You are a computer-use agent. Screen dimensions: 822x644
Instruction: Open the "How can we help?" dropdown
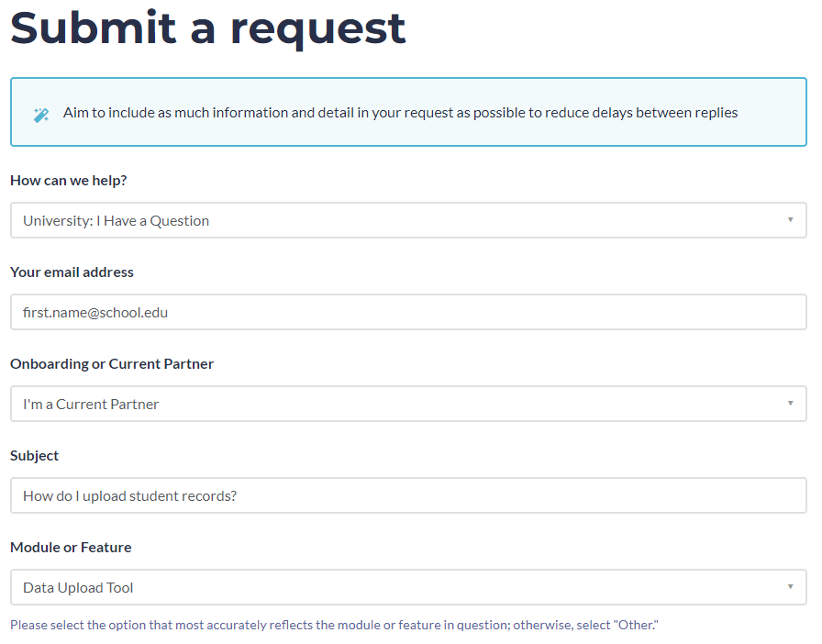click(x=408, y=220)
